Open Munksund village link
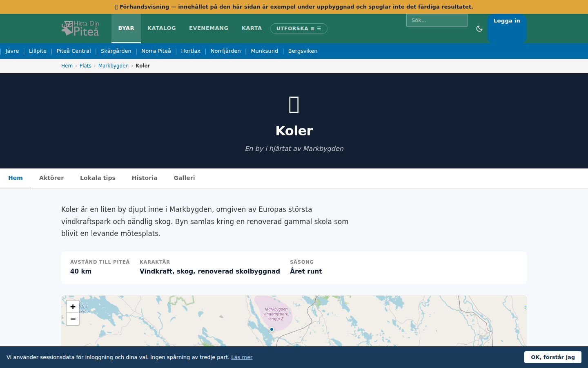 pyautogui.click(x=265, y=51)
